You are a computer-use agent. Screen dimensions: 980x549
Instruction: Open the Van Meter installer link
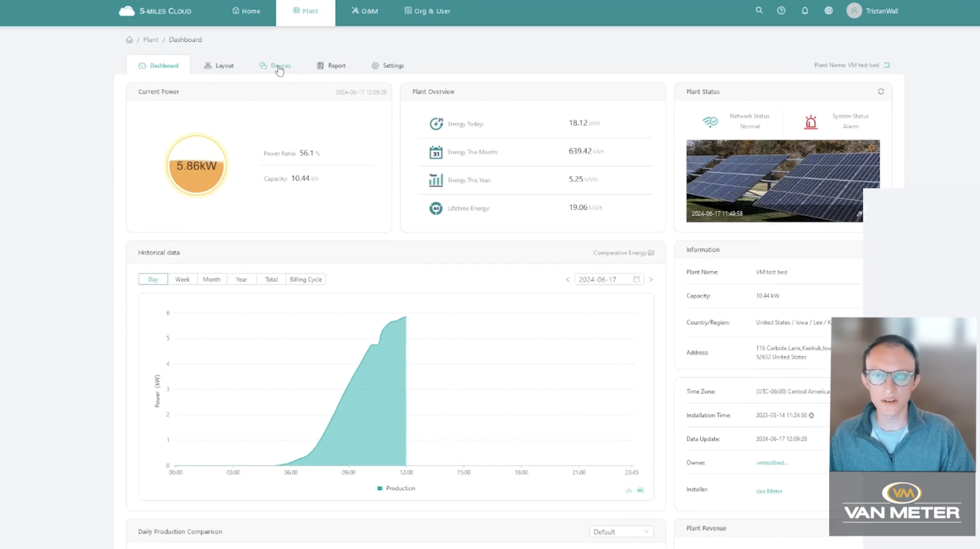[769, 491]
